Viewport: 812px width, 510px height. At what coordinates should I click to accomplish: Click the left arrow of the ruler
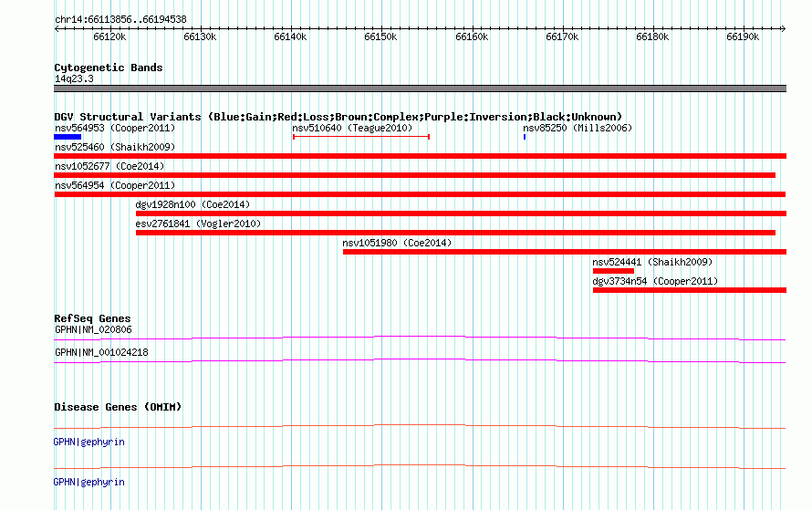(57, 28)
